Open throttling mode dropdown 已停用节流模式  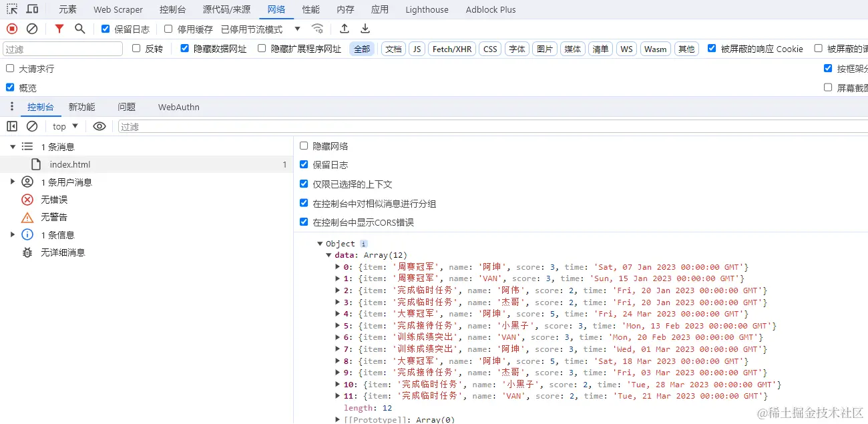[261, 29]
